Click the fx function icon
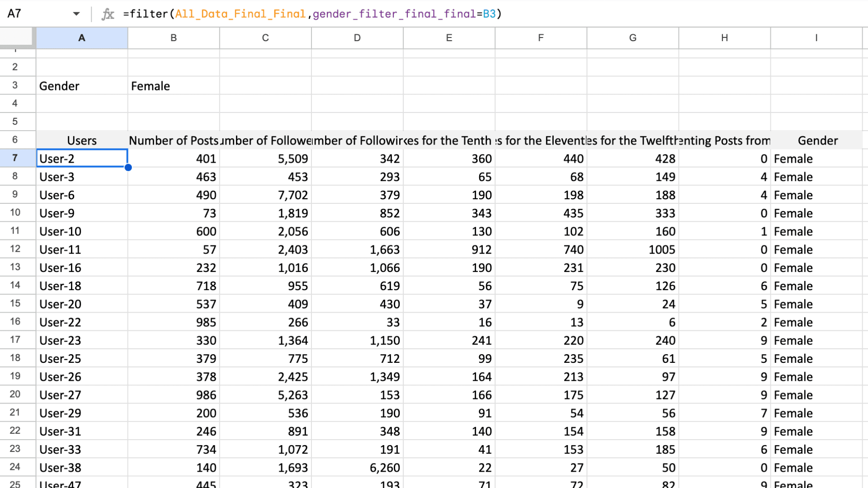 (x=108, y=14)
